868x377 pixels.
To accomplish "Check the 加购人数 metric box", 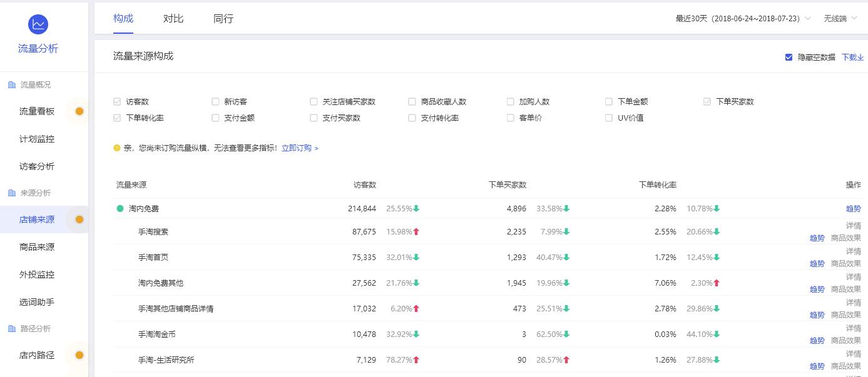I will [x=510, y=101].
